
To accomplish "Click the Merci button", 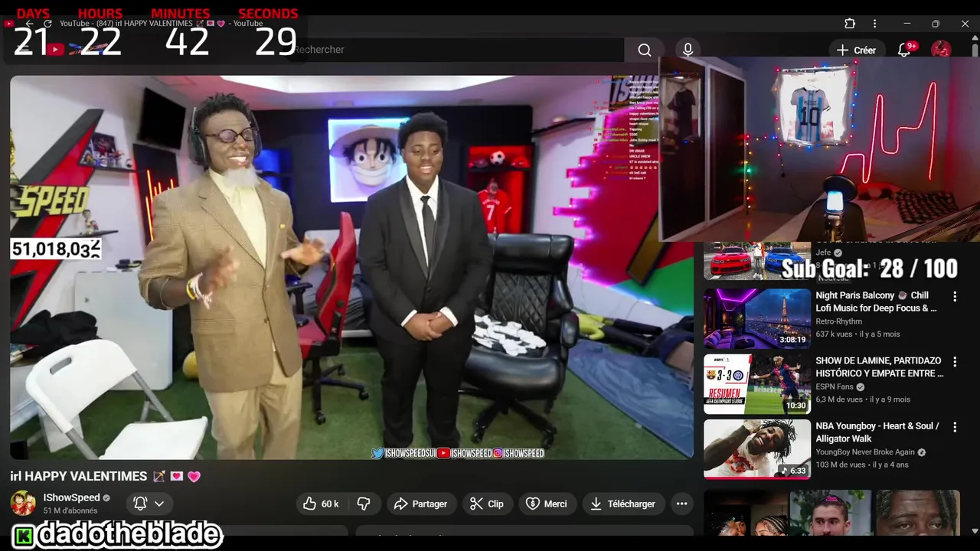I will pos(547,504).
